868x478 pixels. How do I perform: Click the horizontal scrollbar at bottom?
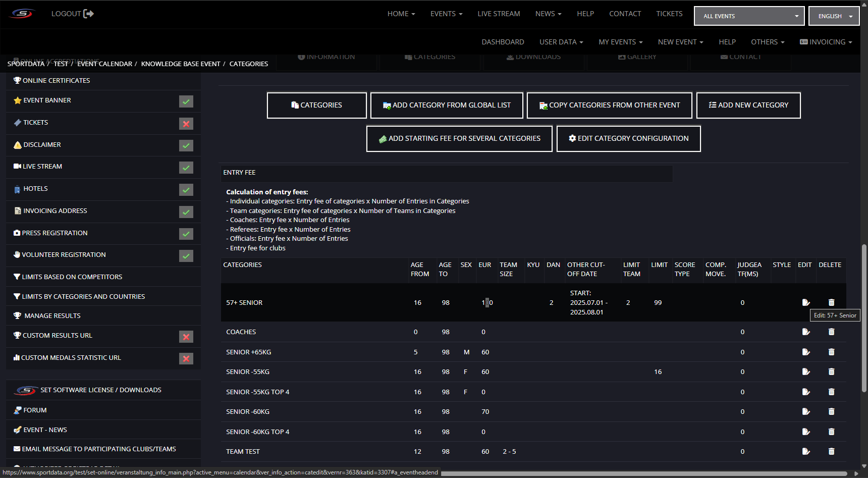tap(644, 473)
